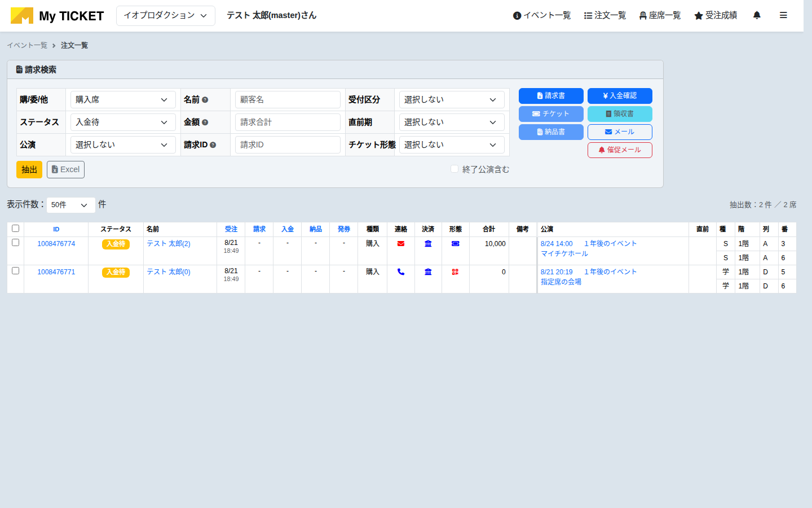Click red mail icon in order 1008476774 row
The width and height of the screenshot is (812, 508).
pyautogui.click(x=401, y=244)
